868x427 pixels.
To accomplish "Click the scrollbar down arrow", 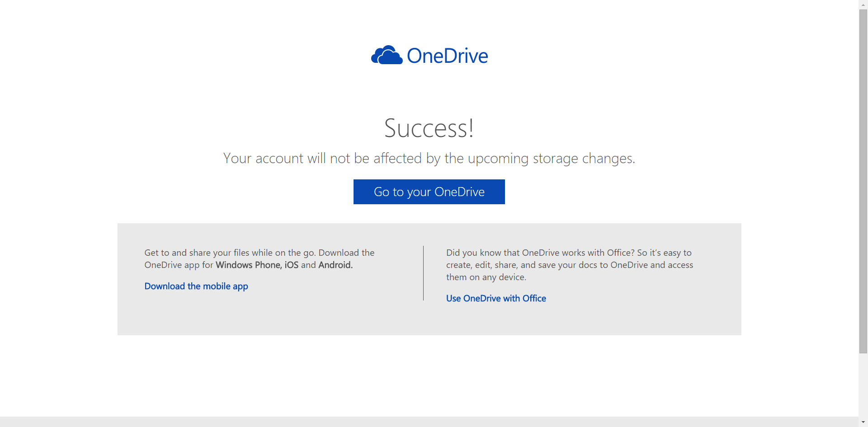I will click(x=863, y=422).
